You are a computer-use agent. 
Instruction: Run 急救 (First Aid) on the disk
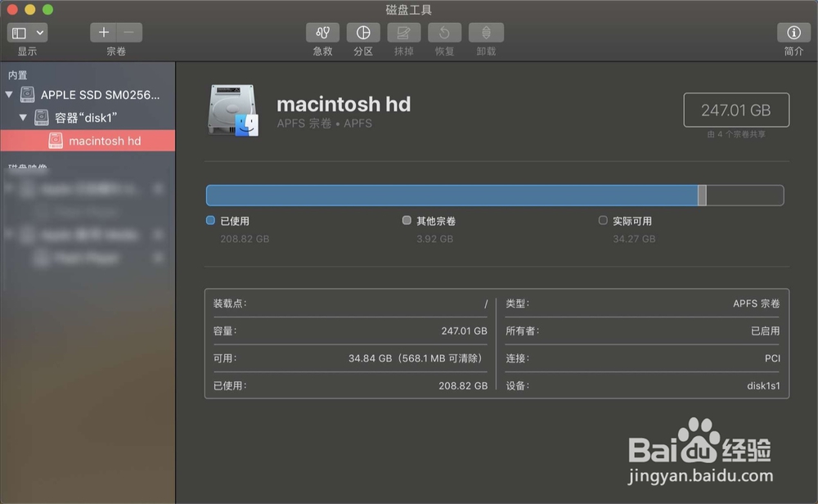[x=321, y=33]
